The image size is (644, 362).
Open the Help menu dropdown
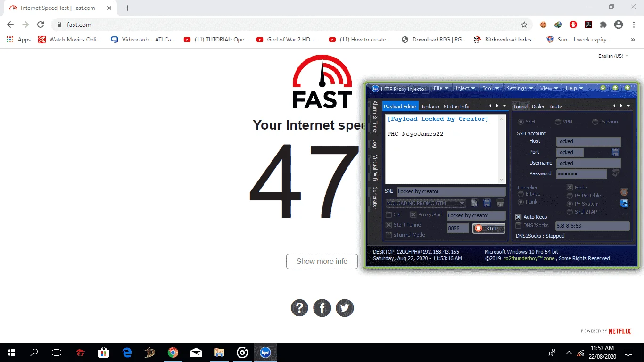[x=574, y=88]
